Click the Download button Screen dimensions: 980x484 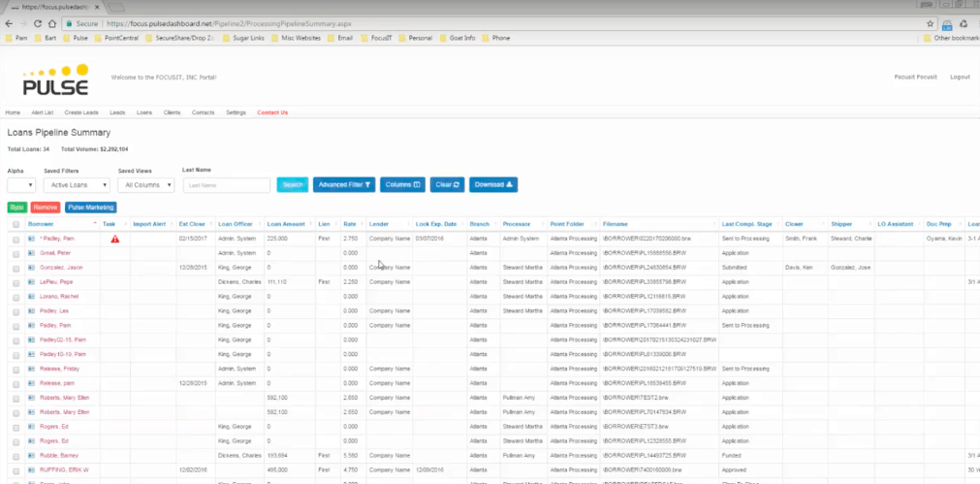pyautogui.click(x=493, y=184)
